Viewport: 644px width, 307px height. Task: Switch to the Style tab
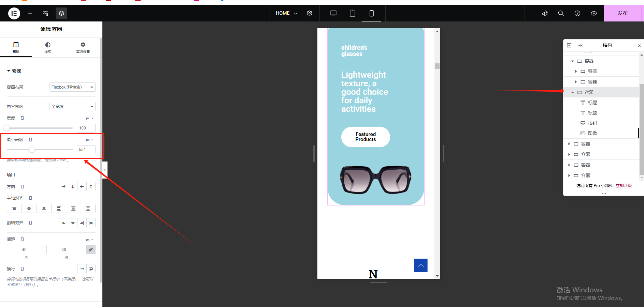tap(48, 48)
